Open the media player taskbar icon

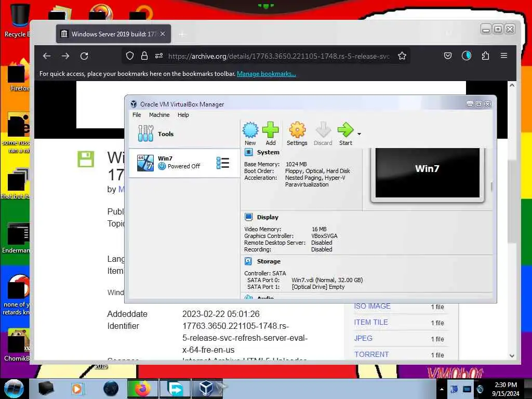pos(77,389)
